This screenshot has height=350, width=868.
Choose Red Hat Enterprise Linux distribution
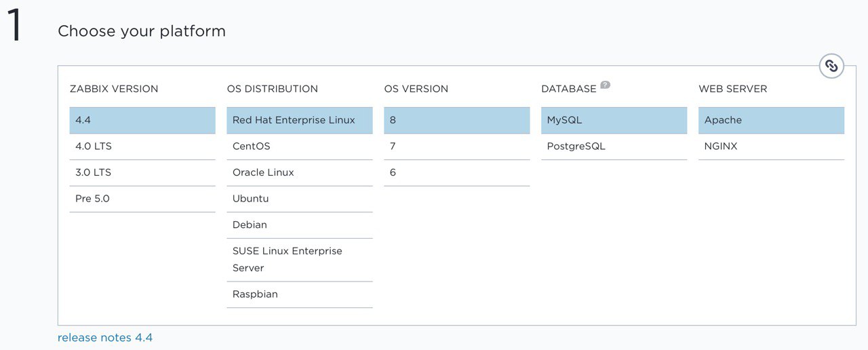tap(300, 120)
